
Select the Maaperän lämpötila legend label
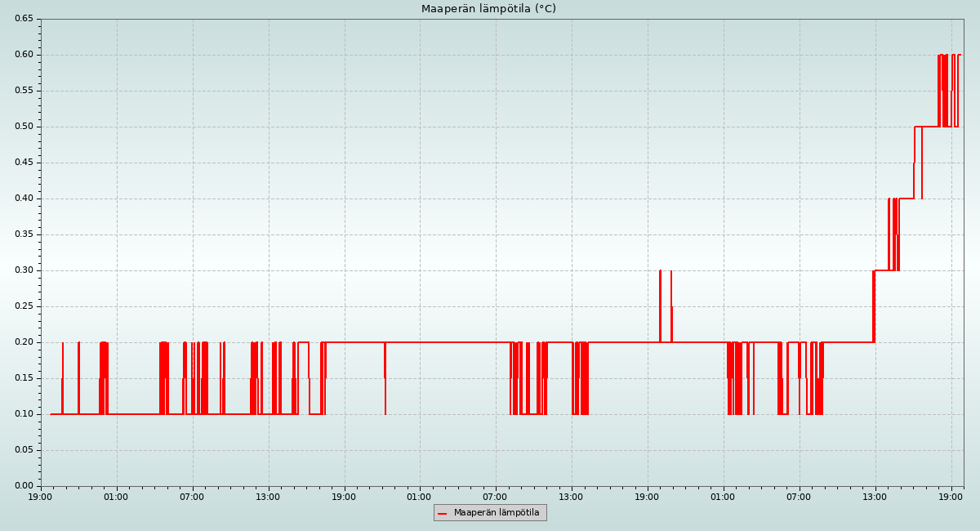pos(497,513)
